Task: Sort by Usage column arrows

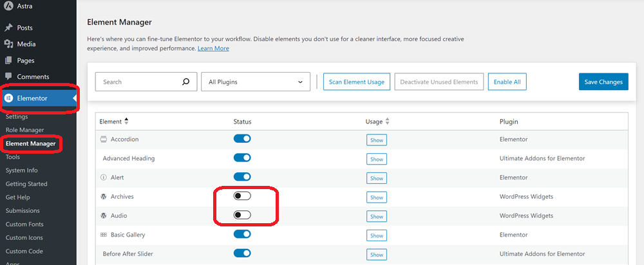Action: pyautogui.click(x=387, y=122)
